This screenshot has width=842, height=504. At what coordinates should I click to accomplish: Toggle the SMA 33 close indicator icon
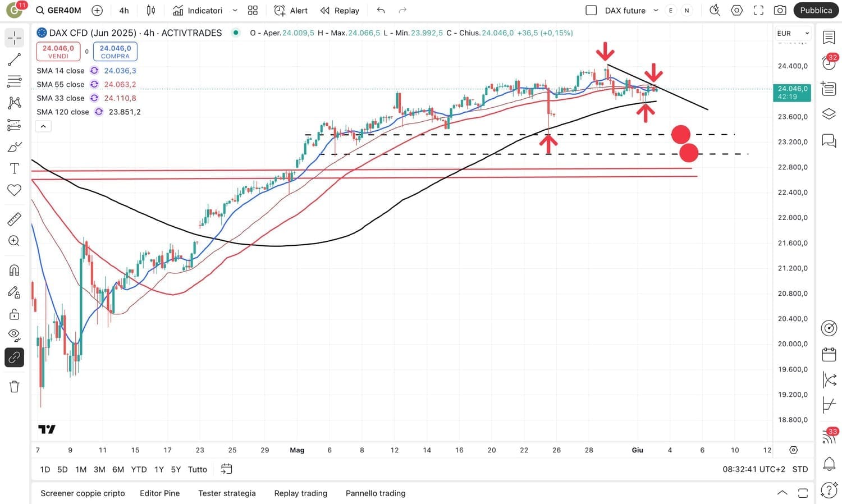(94, 98)
